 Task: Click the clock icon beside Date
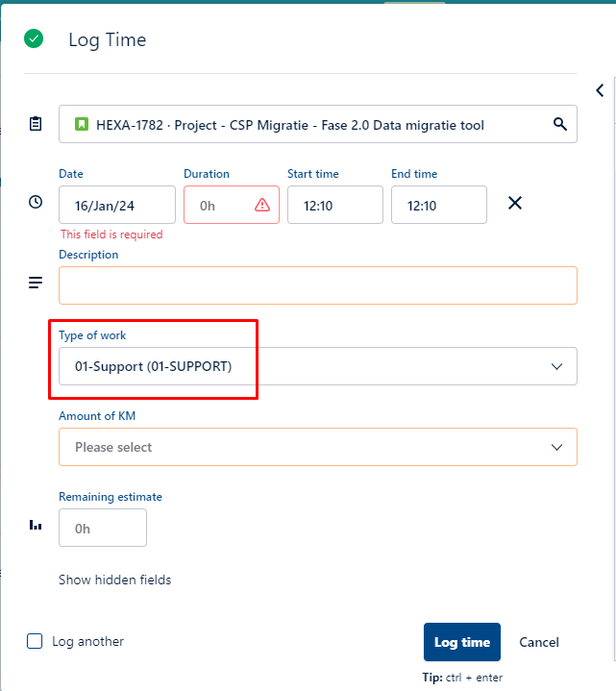[x=36, y=202]
